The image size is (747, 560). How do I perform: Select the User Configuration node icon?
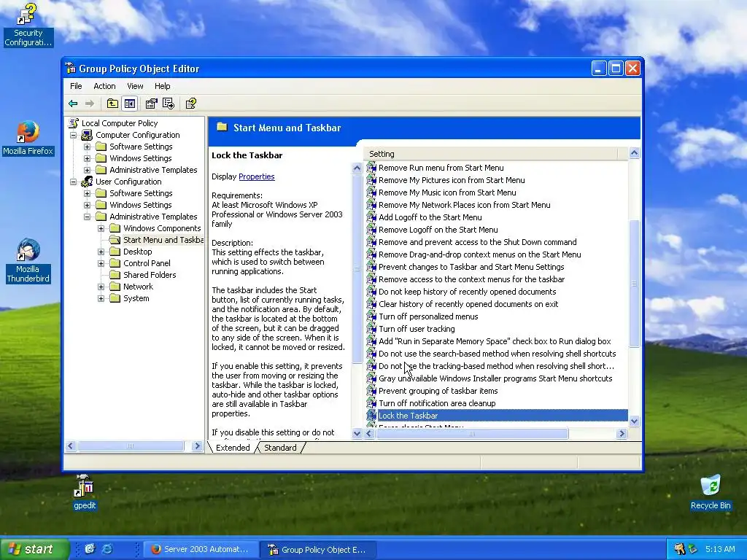87,182
